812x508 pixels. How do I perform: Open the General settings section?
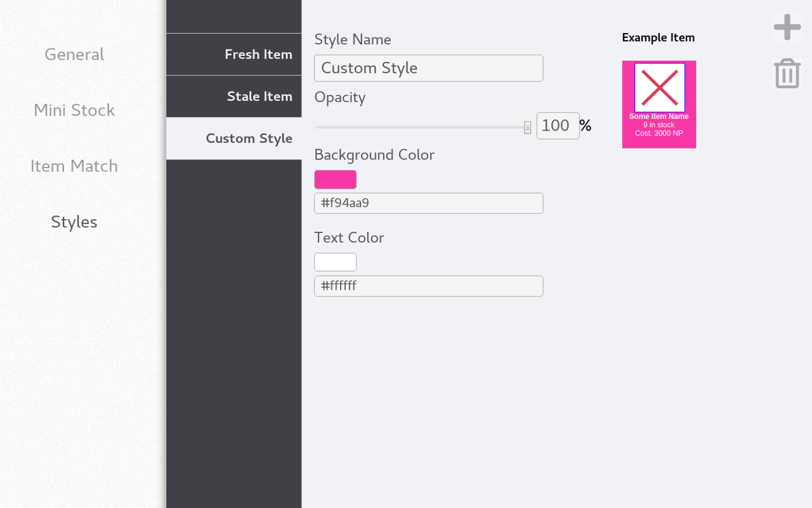point(74,55)
